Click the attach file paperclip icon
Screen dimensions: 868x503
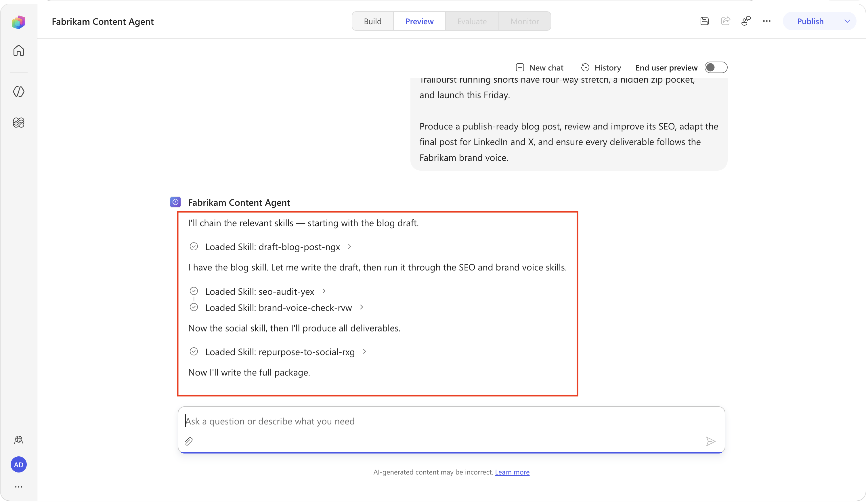point(189,441)
